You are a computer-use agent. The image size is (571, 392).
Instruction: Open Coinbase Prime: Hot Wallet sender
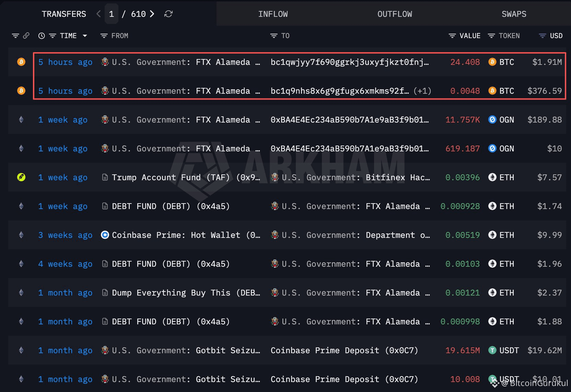[186, 235]
